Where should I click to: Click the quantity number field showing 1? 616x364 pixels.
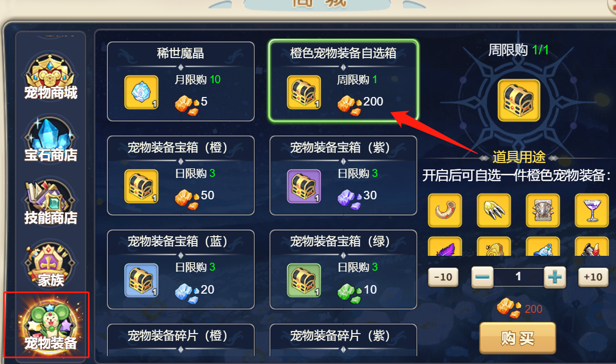[x=518, y=277]
